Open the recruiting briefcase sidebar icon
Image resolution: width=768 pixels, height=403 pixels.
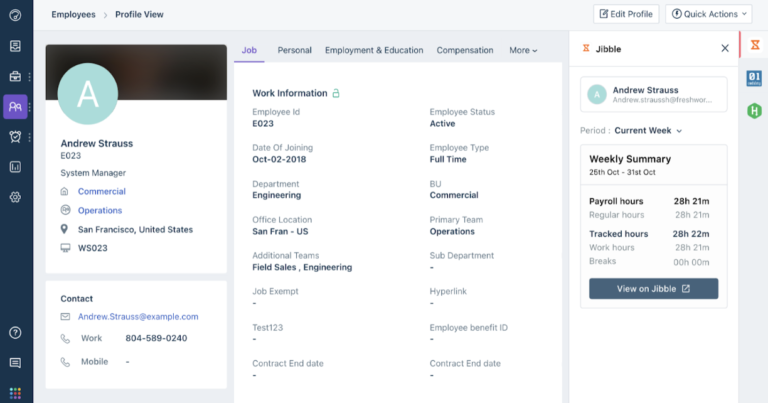click(15, 76)
